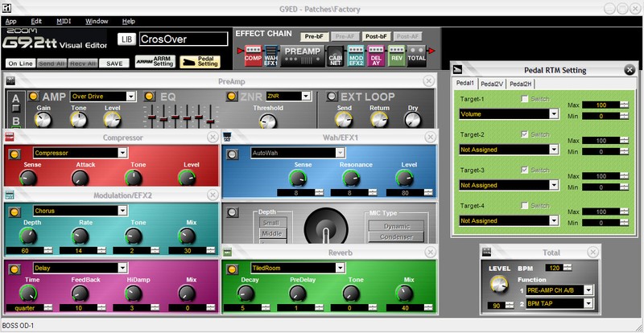The width and height of the screenshot is (644, 333).
Task: Click the Pedal RTM Setting pedal icon
Action: 458,69
